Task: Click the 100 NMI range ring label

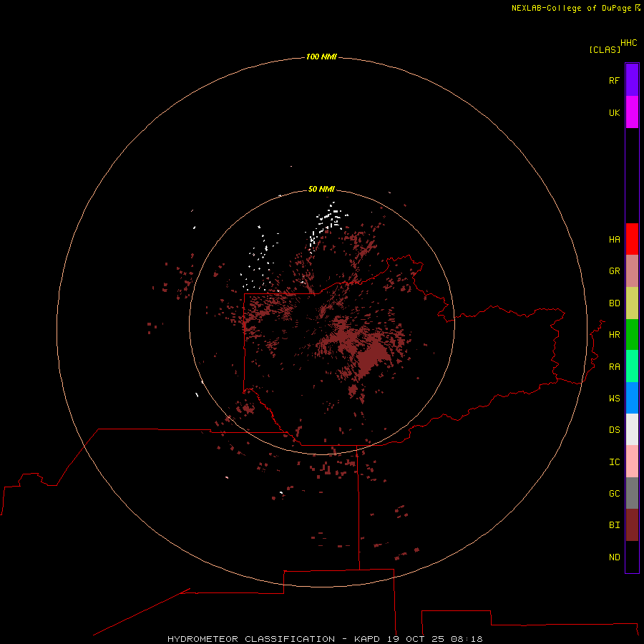Action: coord(321,57)
